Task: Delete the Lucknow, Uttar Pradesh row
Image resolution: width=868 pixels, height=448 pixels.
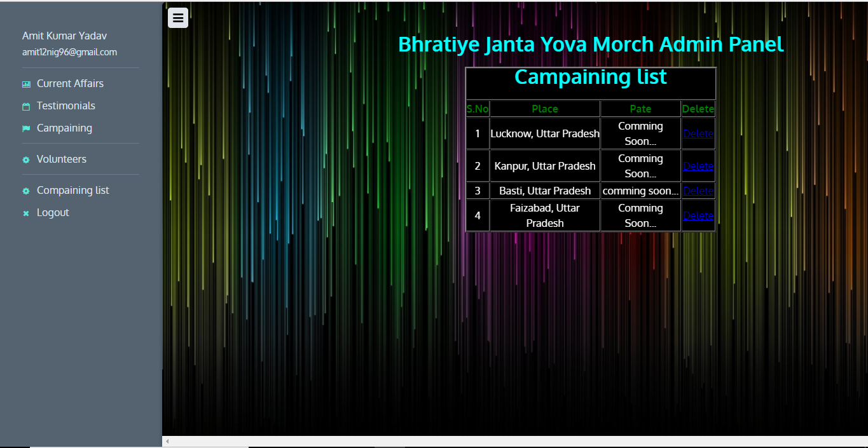Action: pos(698,133)
